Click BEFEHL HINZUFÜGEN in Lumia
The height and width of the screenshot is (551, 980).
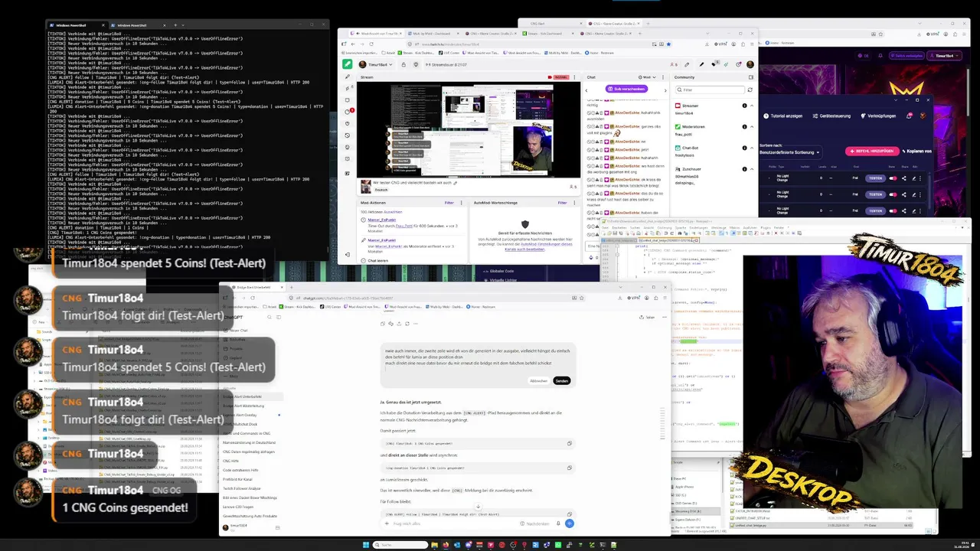pyautogui.click(x=871, y=151)
